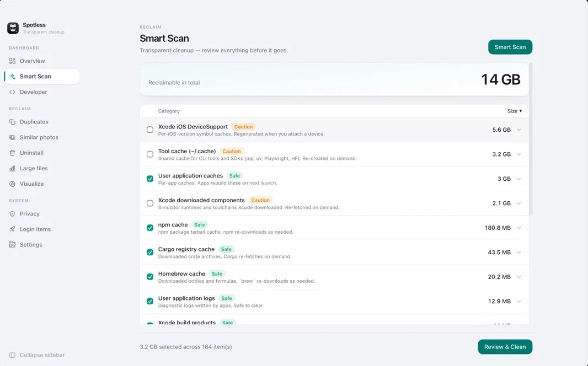The height and width of the screenshot is (366, 588).
Task: Click the Similar photos icon
Action: [x=12, y=137]
